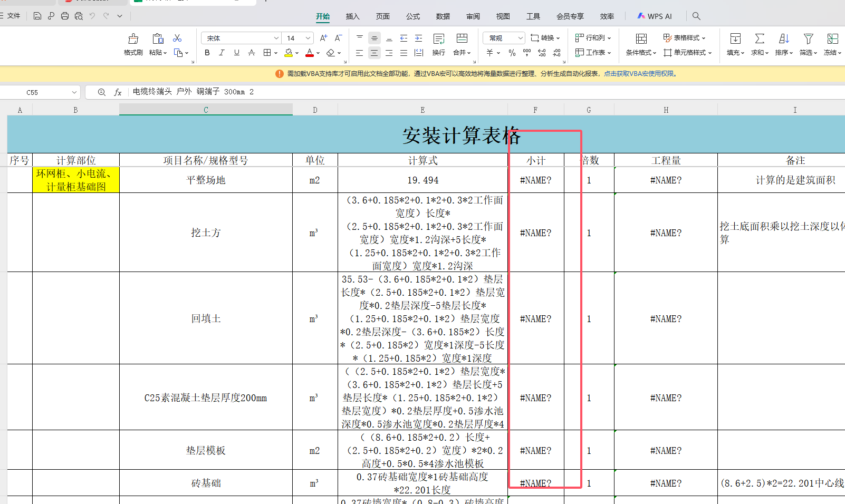Switch to the 审阅 ribbon tab
Screen dimensions: 845x504
[x=473, y=16]
